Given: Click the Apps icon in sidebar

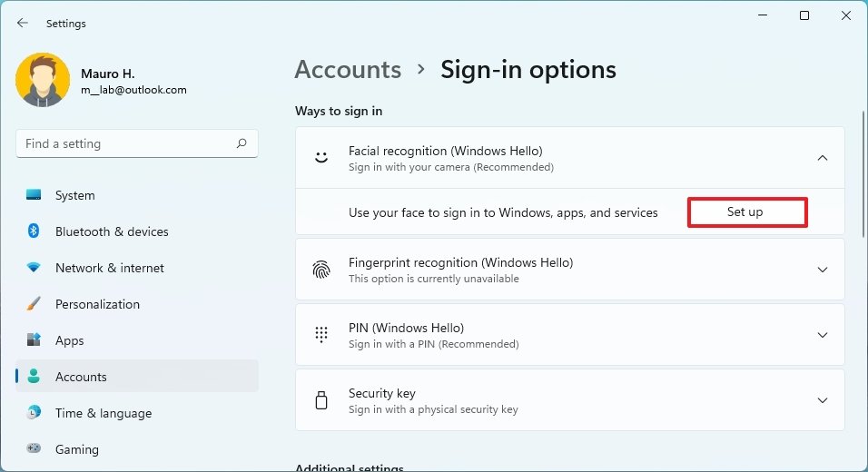Looking at the screenshot, I should tap(34, 339).
